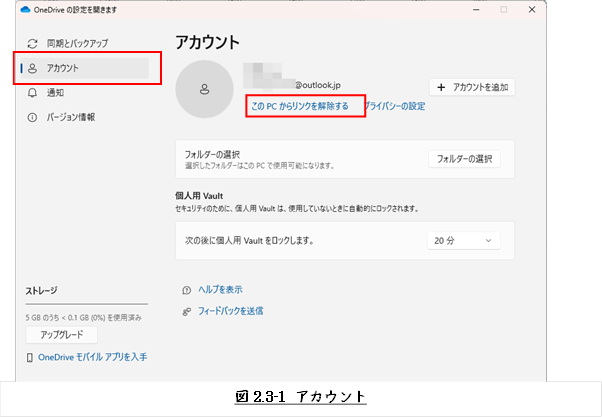Open the 20 分 vault lock dropdown
The width and height of the screenshot is (602, 417).
[x=464, y=241]
